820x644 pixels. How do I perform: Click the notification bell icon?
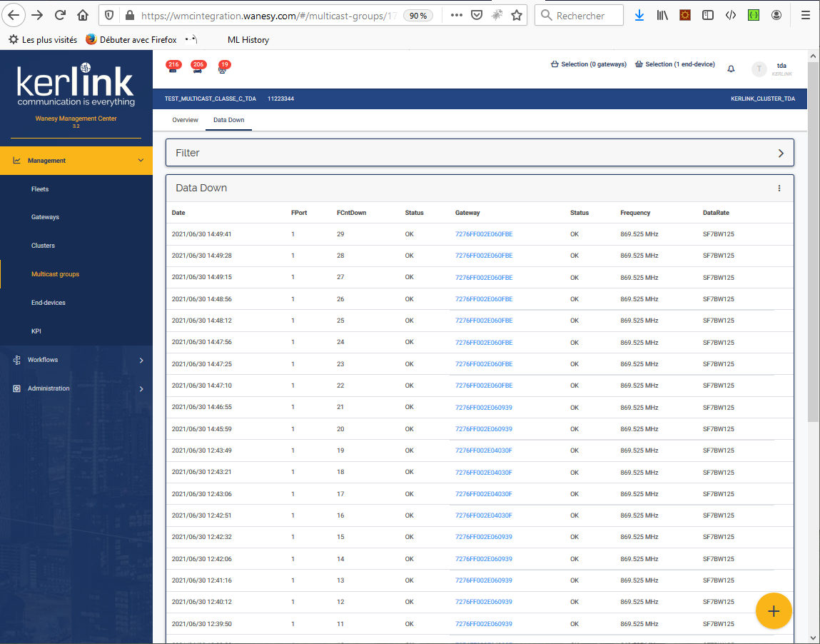pyautogui.click(x=731, y=69)
